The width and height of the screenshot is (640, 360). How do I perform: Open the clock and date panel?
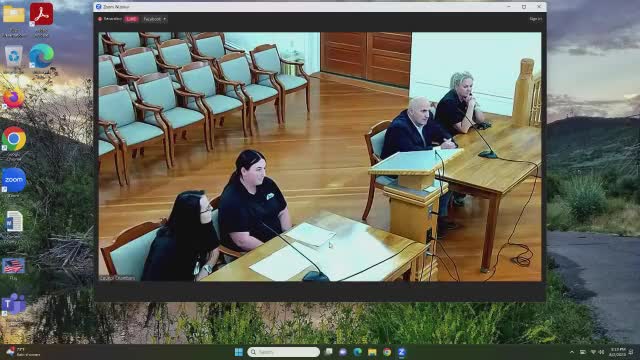[618, 352]
